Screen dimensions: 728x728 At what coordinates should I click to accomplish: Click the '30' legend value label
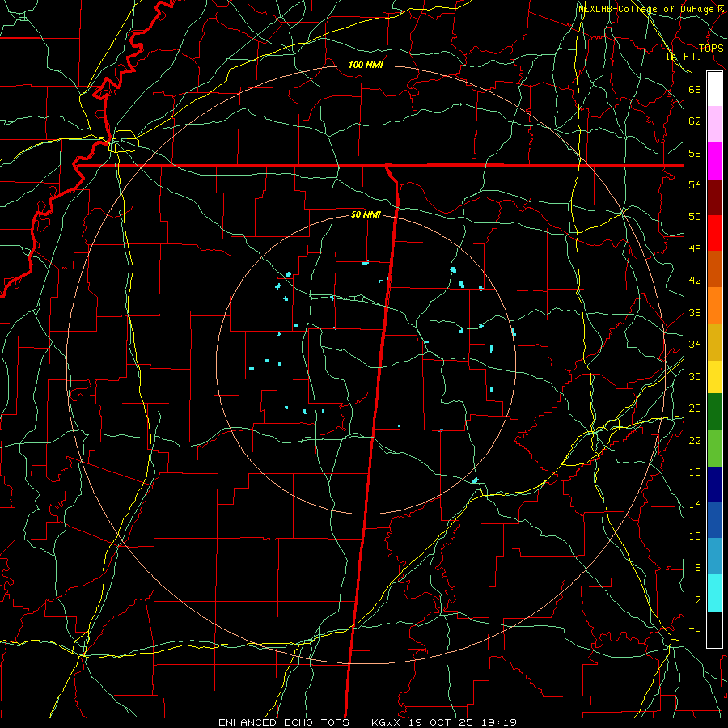pyautogui.click(x=695, y=376)
